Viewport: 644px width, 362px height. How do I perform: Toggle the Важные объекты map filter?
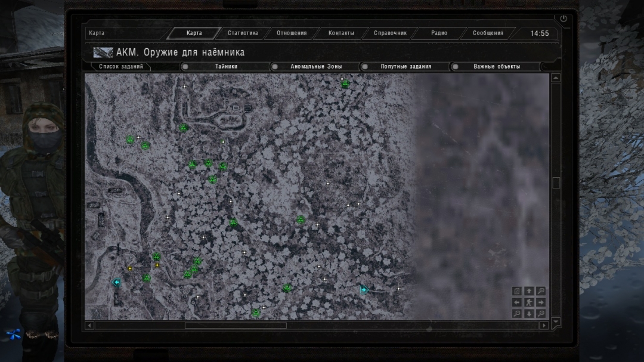coord(497,67)
